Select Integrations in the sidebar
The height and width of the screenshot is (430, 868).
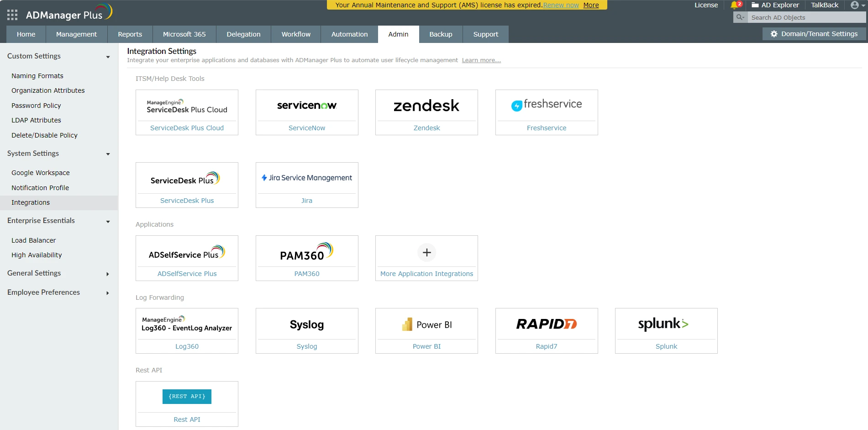point(59,202)
